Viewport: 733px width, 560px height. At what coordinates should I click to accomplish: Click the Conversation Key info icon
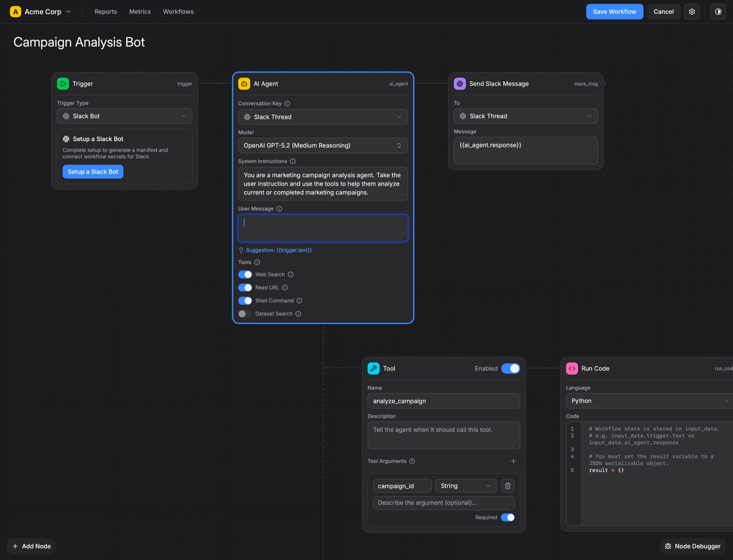click(287, 104)
